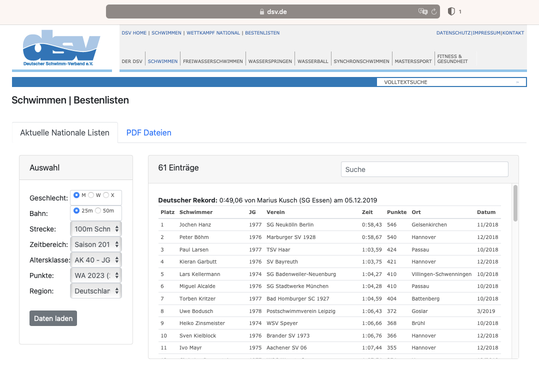Select the Miguel Alcalde row
The width and height of the screenshot is (539, 373).
330,286
